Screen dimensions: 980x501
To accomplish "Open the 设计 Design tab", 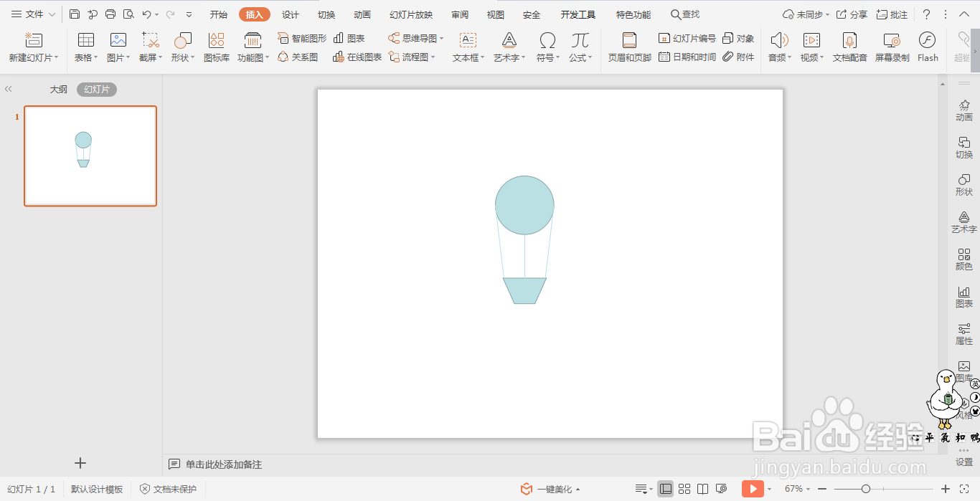I will click(291, 14).
